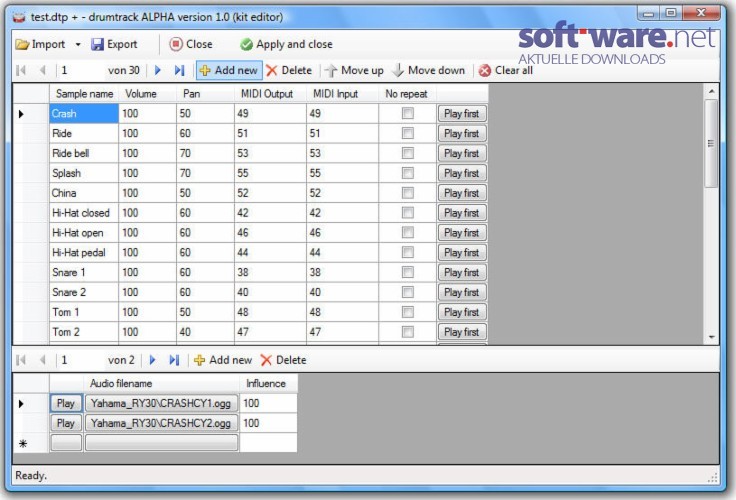Click the scrollbar down arrow of sample grid
The width and height of the screenshot is (736, 500).
pos(712,337)
